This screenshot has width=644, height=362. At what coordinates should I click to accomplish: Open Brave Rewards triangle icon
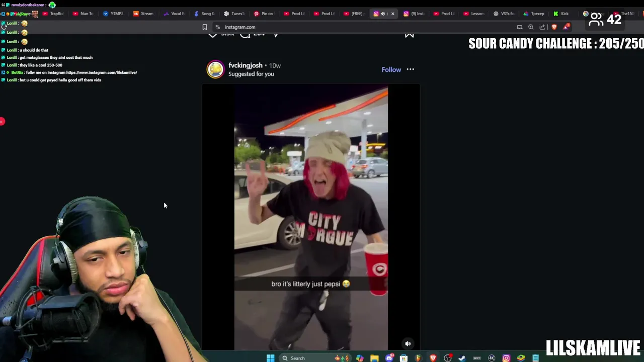tap(567, 27)
